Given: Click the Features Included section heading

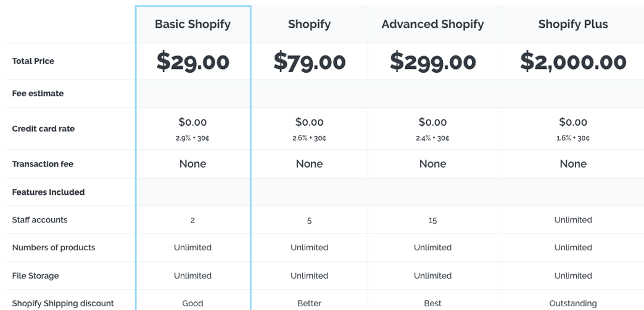Looking at the screenshot, I should (x=48, y=192).
